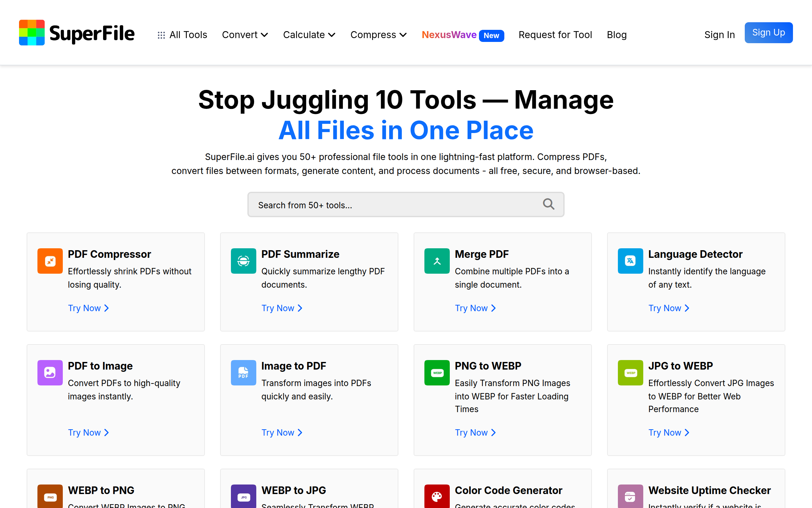The height and width of the screenshot is (508, 812).
Task: Click the blue Image to PDF icon
Action: coord(244,373)
